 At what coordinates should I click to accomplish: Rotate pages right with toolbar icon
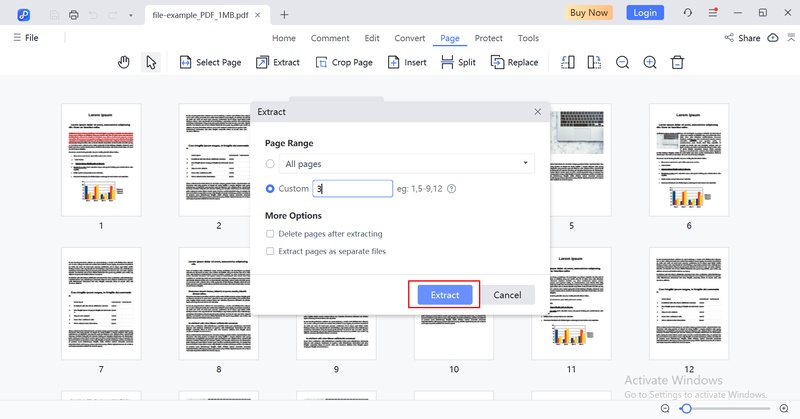coord(594,62)
